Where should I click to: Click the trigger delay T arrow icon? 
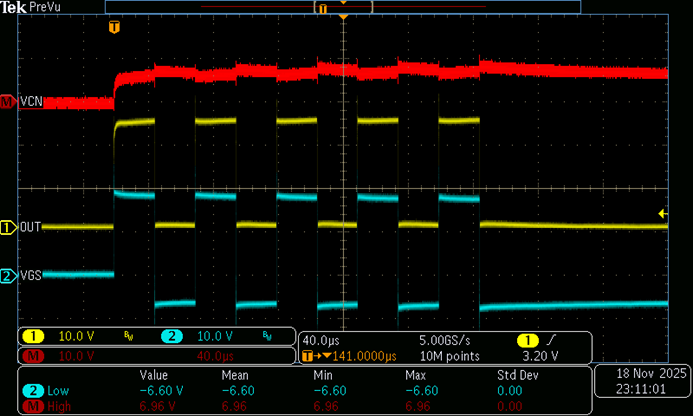click(317, 356)
